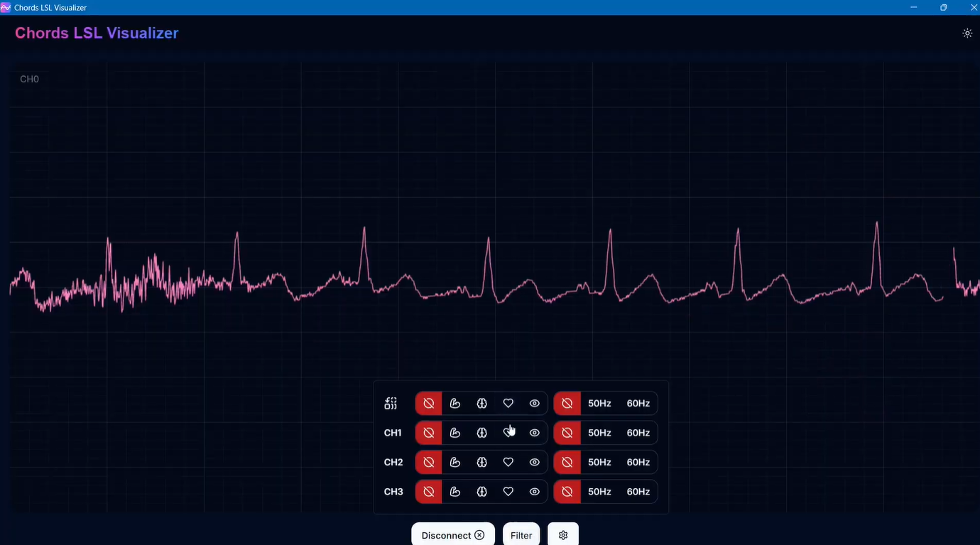Toggle the light/dark theme sun icon
The image size is (980, 545).
(967, 33)
